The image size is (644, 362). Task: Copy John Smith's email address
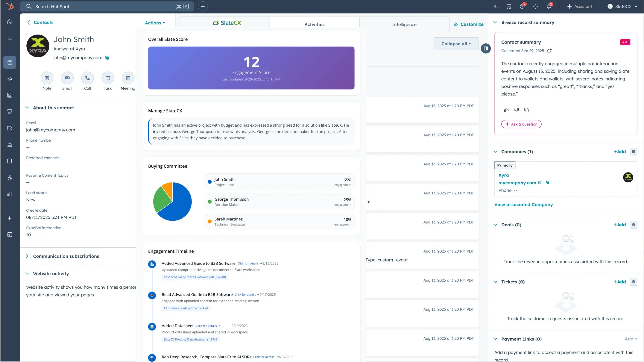click(x=107, y=58)
